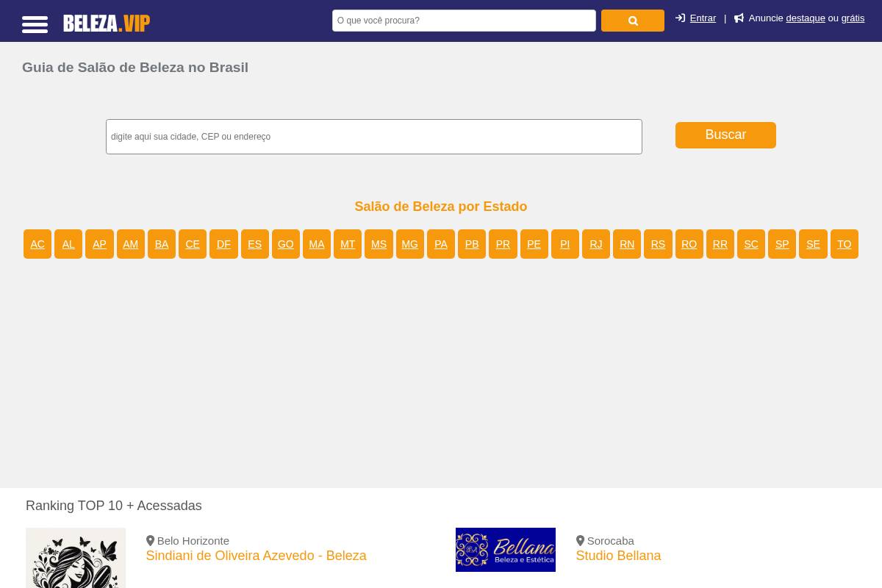Open the destaque advertising link
The height and width of the screenshot is (588, 882).
[x=806, y=18]
